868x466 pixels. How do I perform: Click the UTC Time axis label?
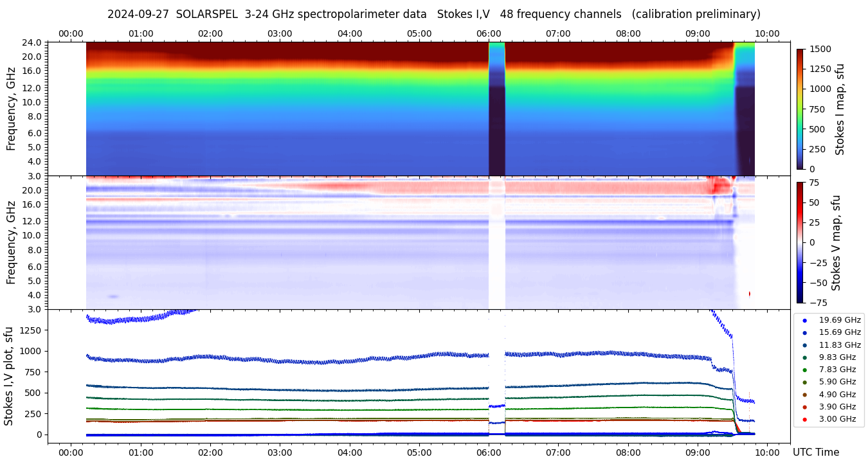pos(815,453)
